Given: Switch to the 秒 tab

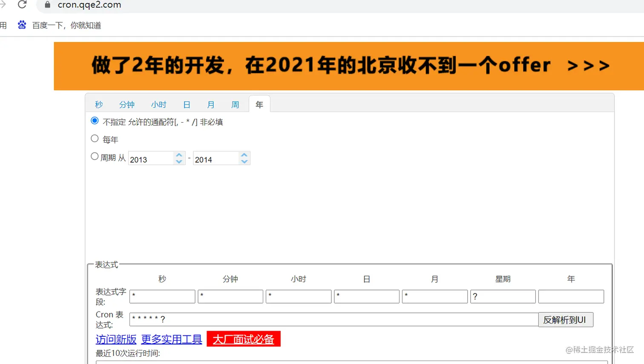Looking at the screenshot, I should pyautogui.click(x=99, y=105).
